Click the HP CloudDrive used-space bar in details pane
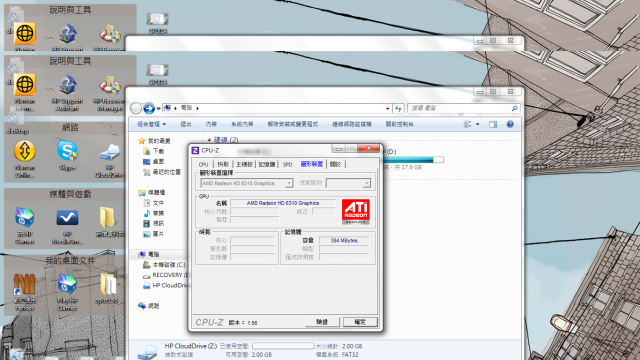 click(x=283, y=346)
